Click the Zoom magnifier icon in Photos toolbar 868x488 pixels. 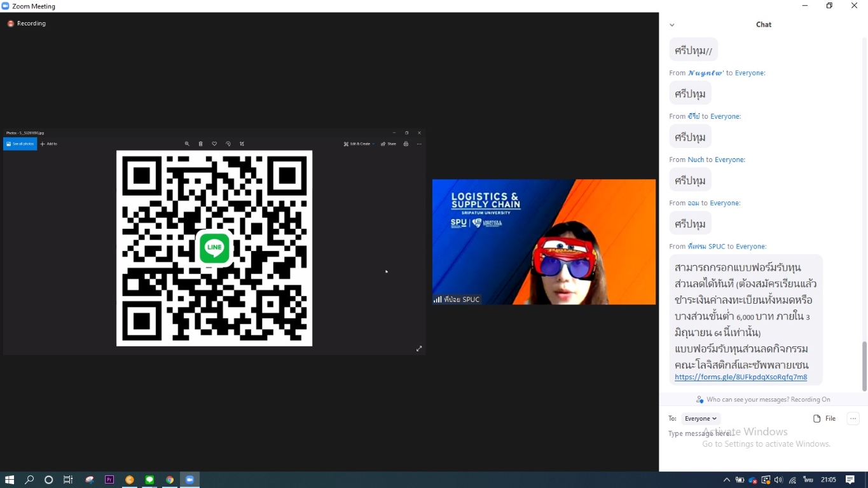point(187,144)
